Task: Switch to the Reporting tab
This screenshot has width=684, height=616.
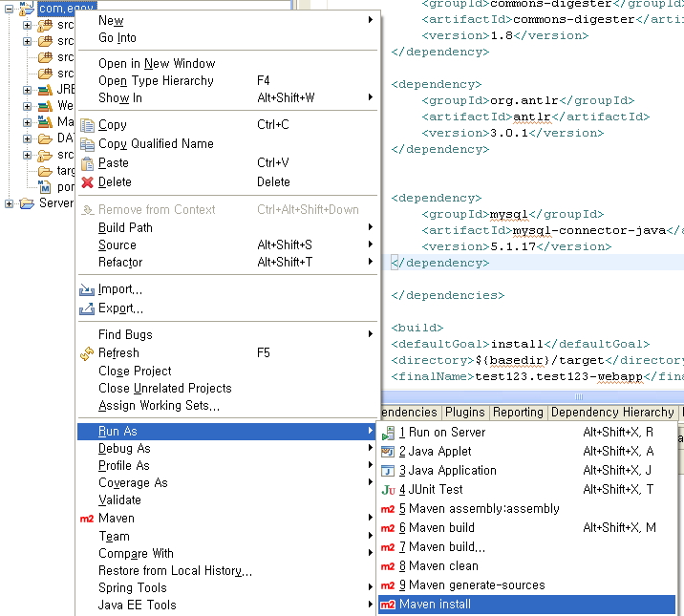Action: point(518,413)
